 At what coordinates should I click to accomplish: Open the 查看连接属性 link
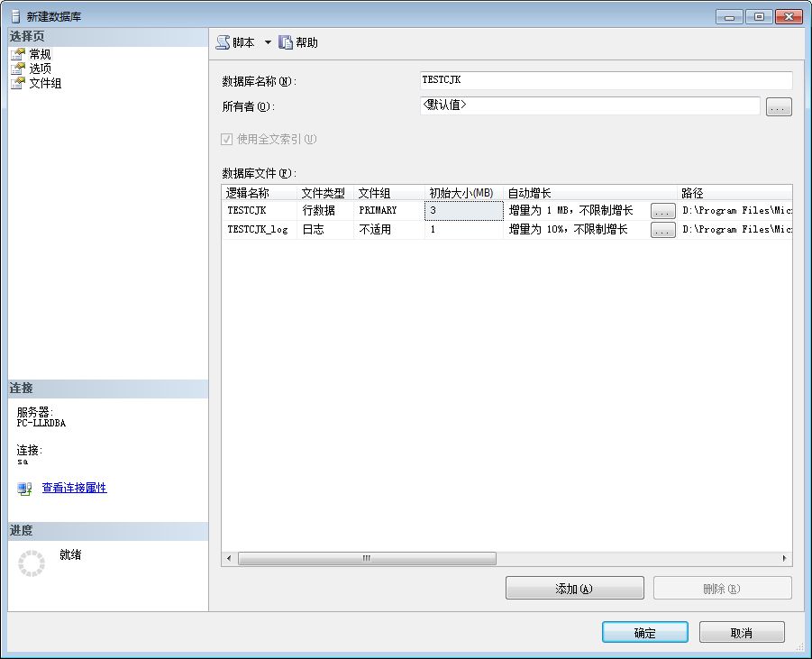click(74, 488)
